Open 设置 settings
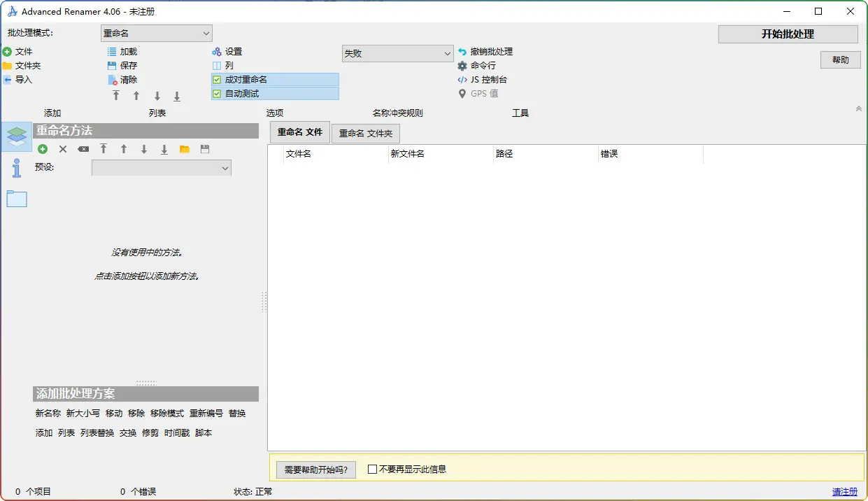 point(227,52)
